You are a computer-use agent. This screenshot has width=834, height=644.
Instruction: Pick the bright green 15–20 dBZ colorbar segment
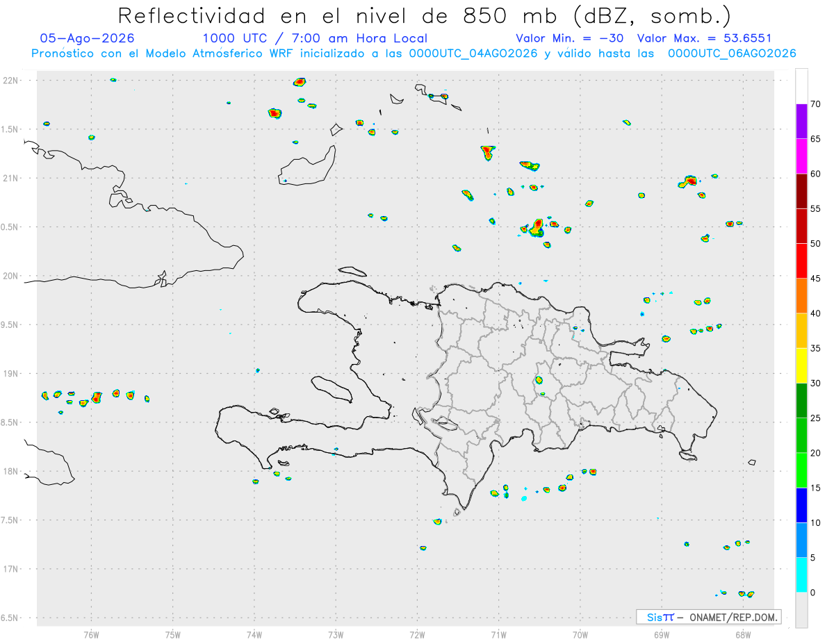point(801,470)
